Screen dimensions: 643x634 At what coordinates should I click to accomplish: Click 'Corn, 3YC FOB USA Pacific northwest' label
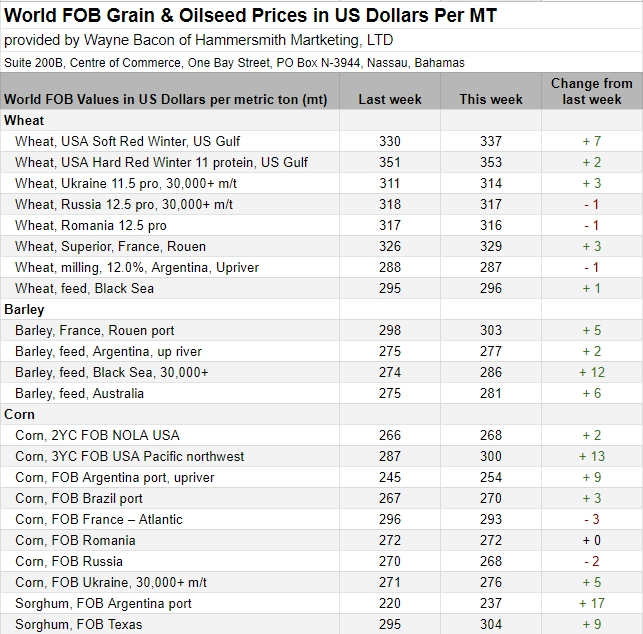tap(130, 456)
